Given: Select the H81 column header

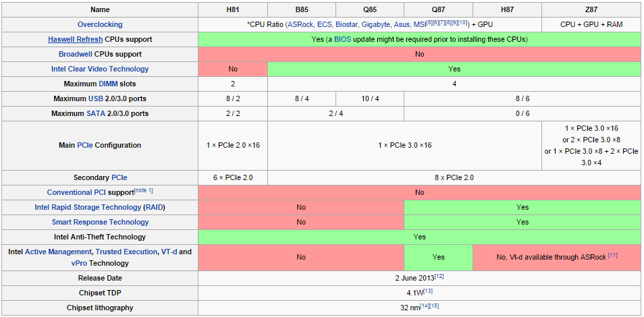Looking at the screenshot, I should click(233, 9).
